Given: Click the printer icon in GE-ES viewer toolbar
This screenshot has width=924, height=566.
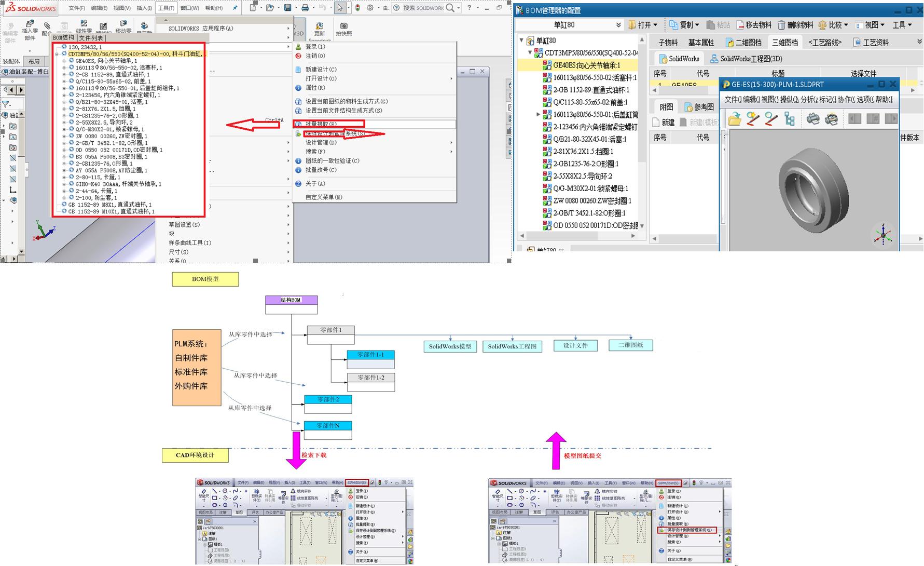Looking at the screenshot, I should pos(813,119).
